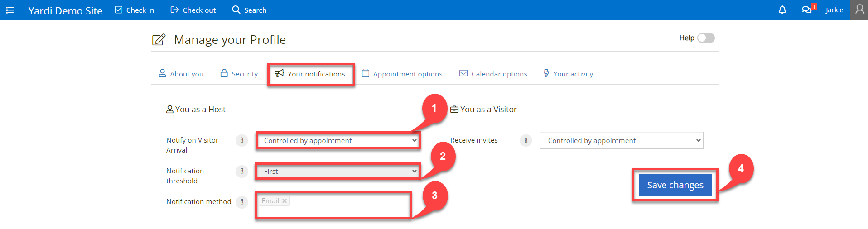This screenshot has width=868, height=229.
Task: Click info icon beside Receive invites
Action: [x=526, y=140]
